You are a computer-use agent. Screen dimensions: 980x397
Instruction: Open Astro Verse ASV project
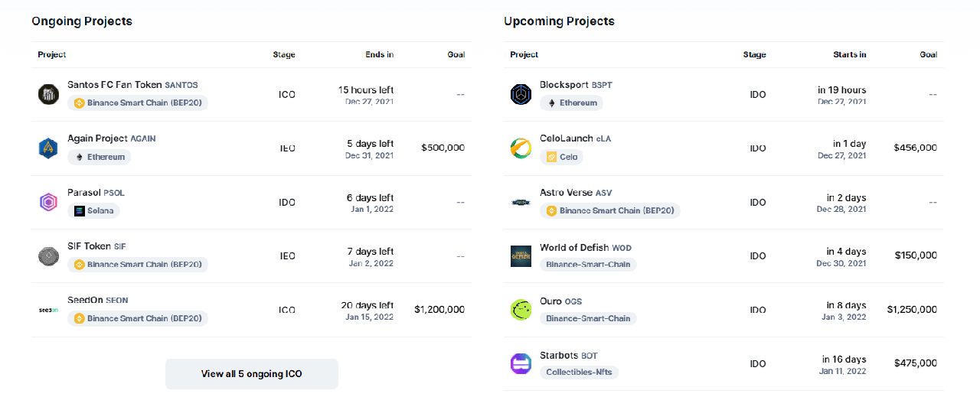coord(576,193)
